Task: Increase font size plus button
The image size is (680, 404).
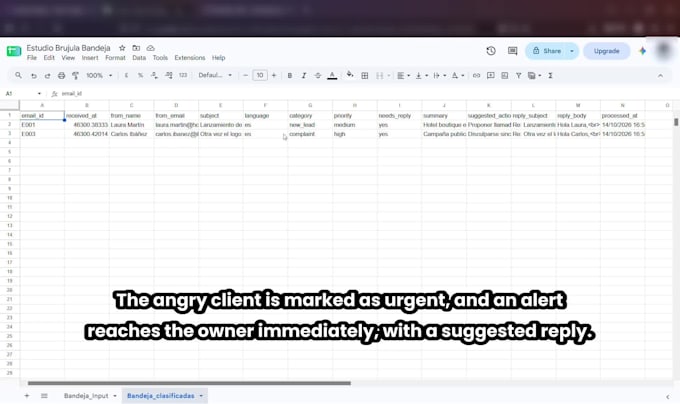Action: pos(274,75)
